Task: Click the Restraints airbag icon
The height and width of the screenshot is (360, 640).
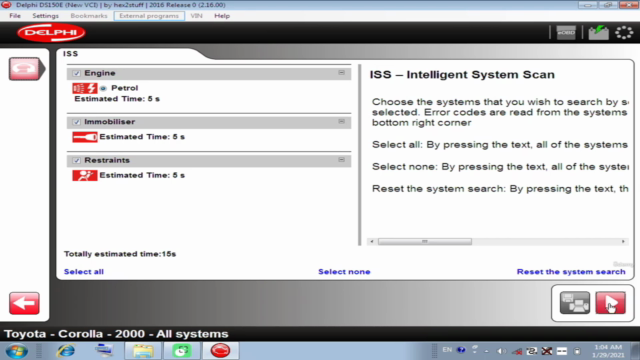Action: click(84, 176)
